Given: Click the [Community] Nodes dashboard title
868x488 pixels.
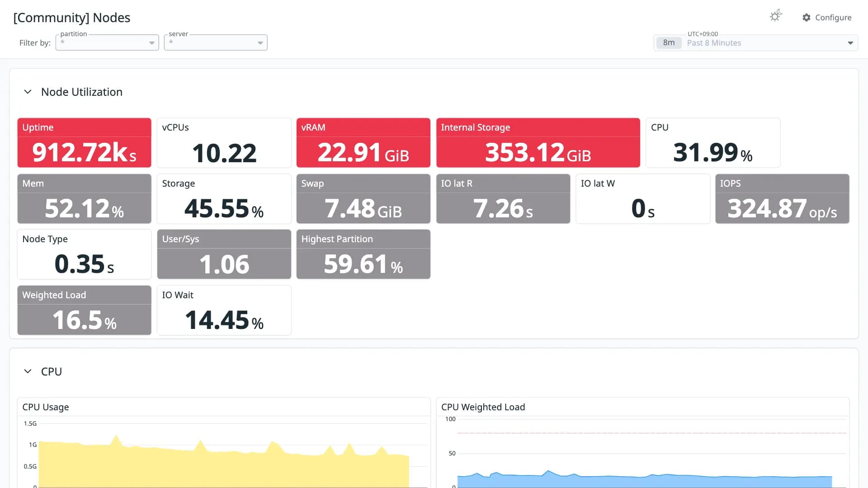Looking at the screenshot, I should (72, 18).
